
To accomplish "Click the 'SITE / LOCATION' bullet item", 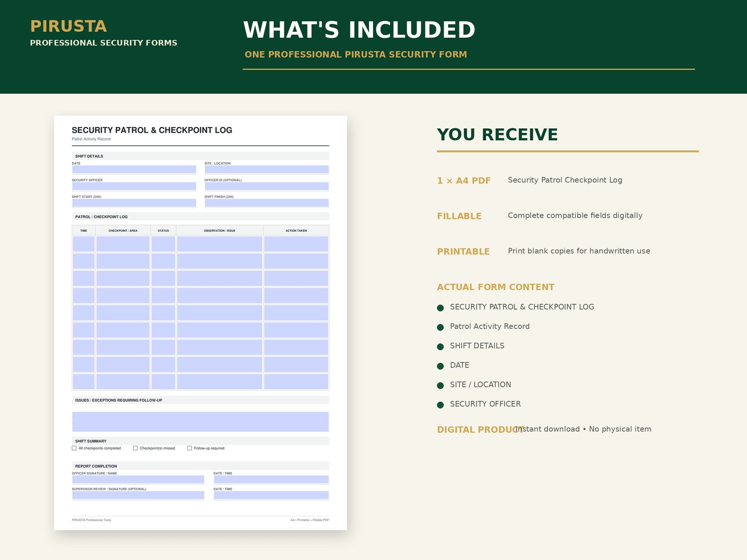I will point(481,384).
